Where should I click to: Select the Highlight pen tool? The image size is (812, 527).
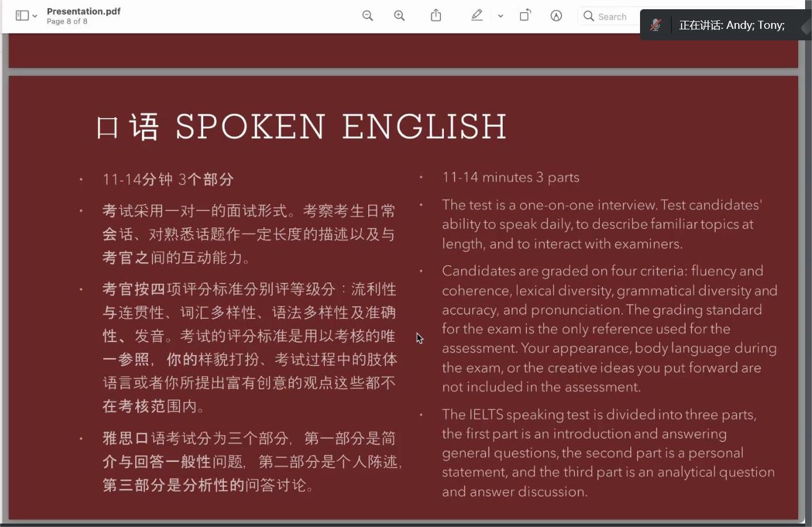(477, 16)
